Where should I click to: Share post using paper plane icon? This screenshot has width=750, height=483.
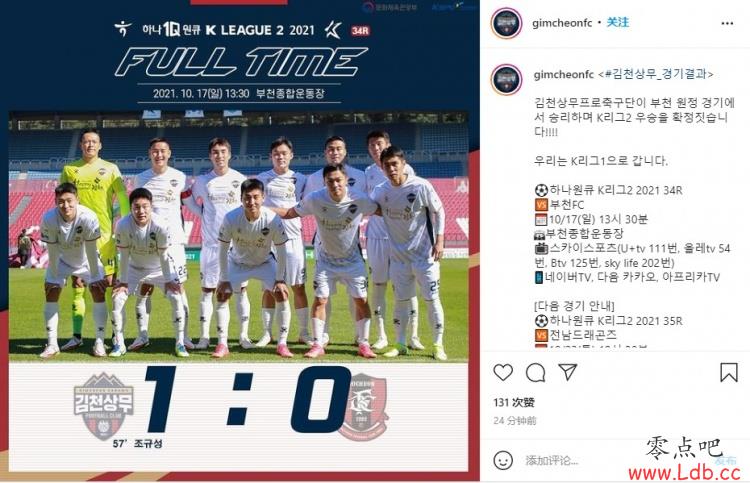pyautogui.click(x=568, y=372)
